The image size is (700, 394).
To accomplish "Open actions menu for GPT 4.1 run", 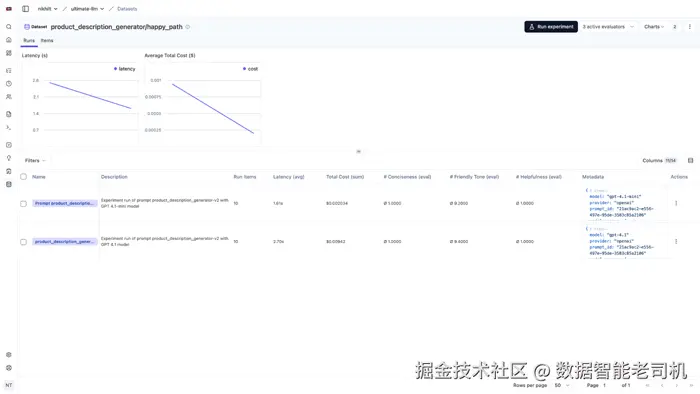I will tap(676, 241).
